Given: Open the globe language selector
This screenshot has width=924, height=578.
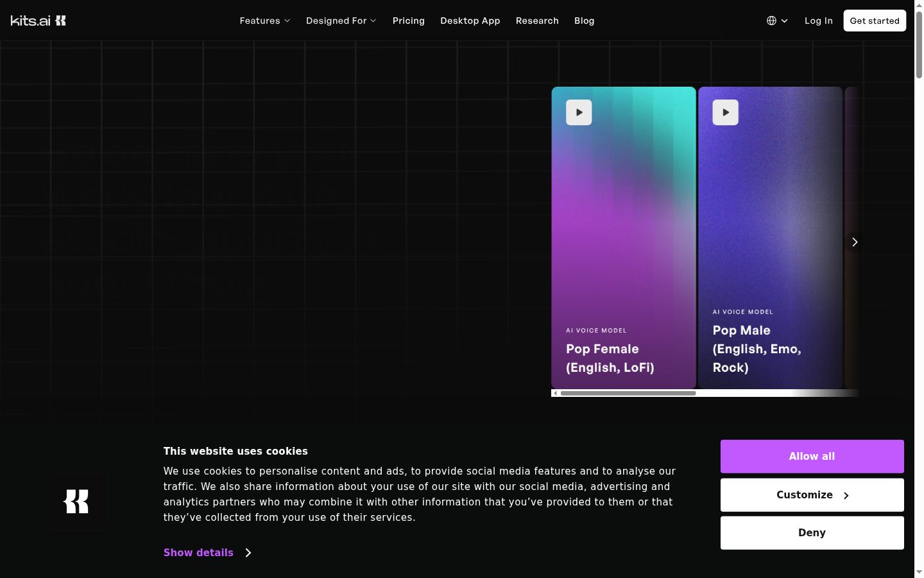Looking at the screenshot, I should click(777, 21).
